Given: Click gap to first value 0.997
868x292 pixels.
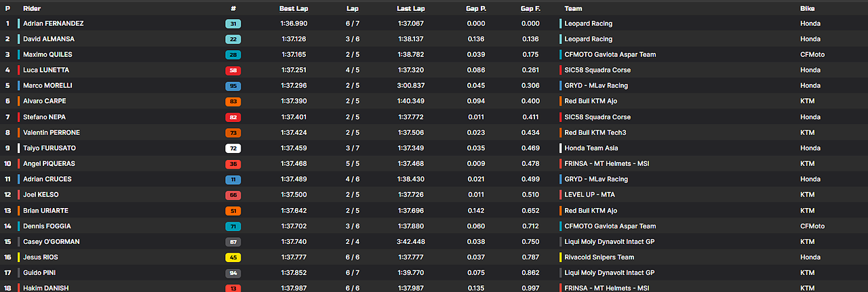Looking at the screenshot, I should tap(531, 288).
